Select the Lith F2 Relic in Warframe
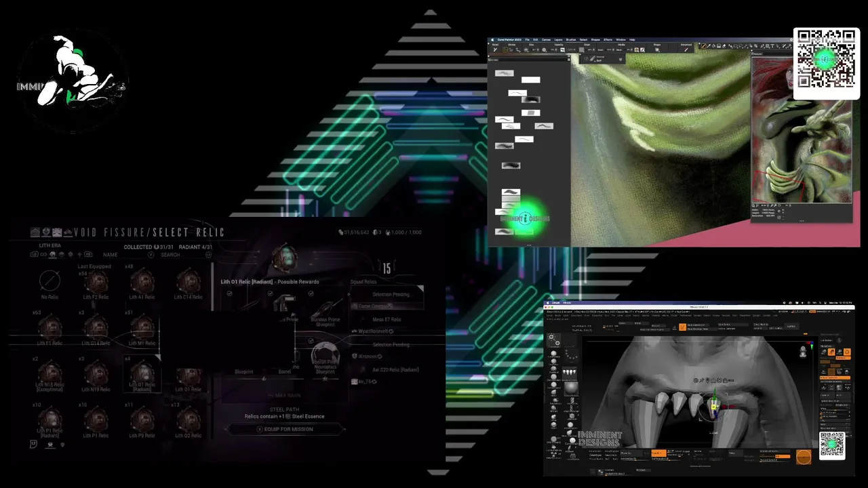Viewport: 868px width, 488px height. (x=96, y=283)
